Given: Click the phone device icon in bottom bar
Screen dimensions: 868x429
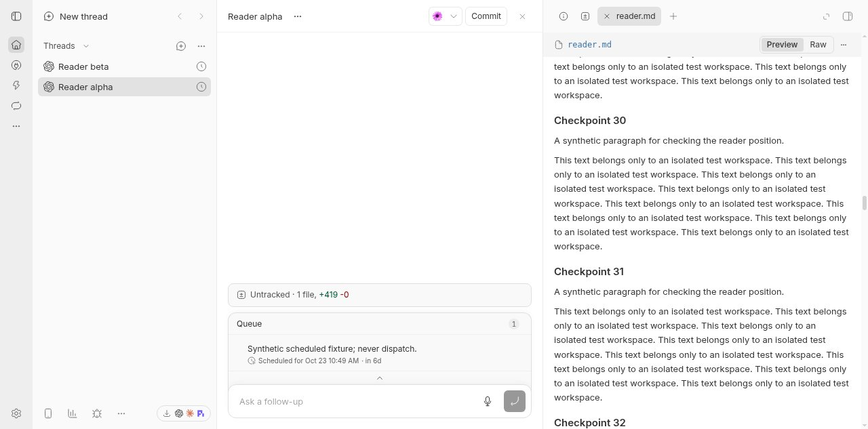Looking at the screenshot, I should [48, 413].
